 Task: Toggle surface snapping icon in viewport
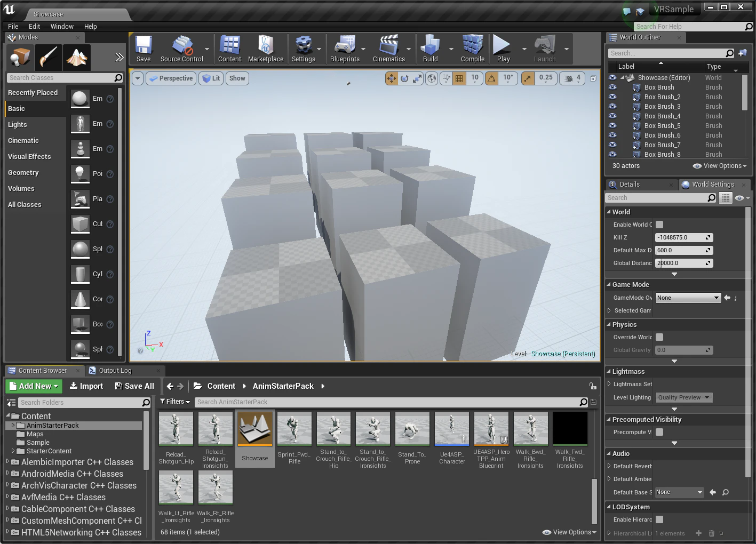446,78
